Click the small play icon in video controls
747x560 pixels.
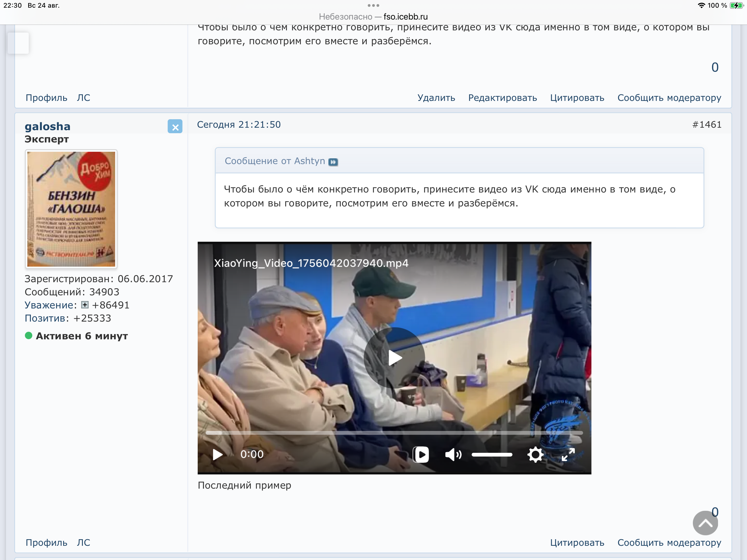(217, 455)
